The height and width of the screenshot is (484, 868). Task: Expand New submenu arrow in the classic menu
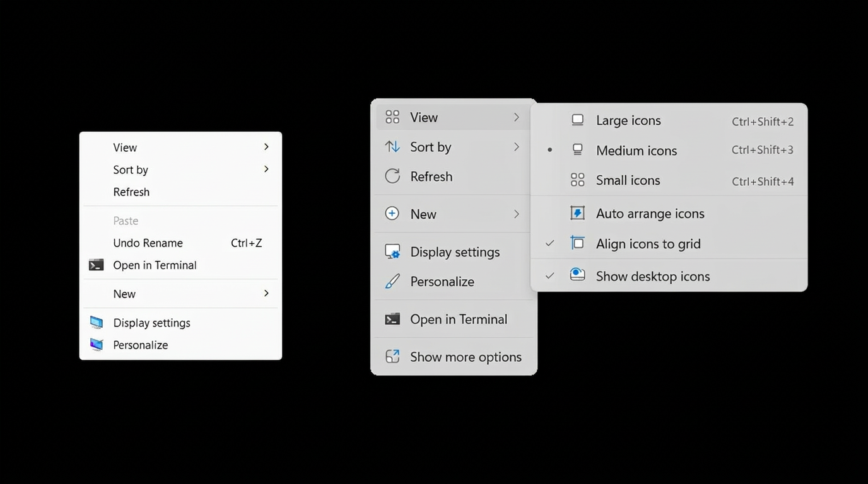pyautogui.click(x=266, y=293)
